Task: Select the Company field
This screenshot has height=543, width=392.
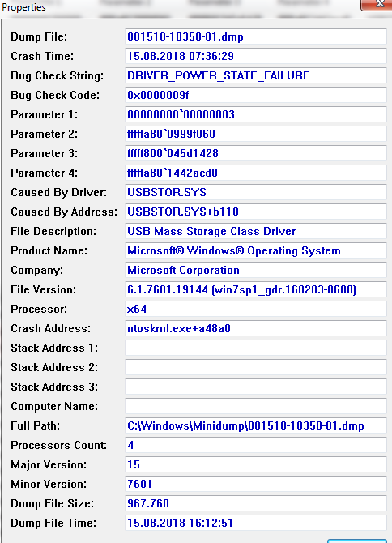Action: (x=256, y=270)
